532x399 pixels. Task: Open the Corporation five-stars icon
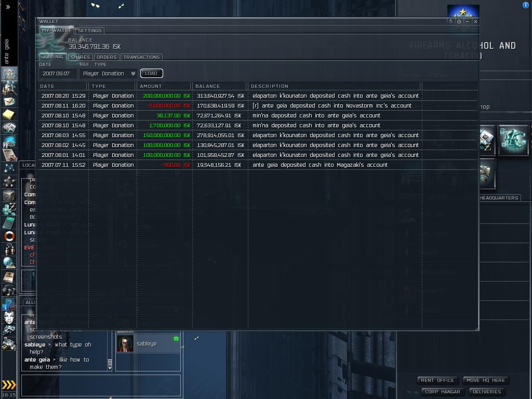[9, 181]
